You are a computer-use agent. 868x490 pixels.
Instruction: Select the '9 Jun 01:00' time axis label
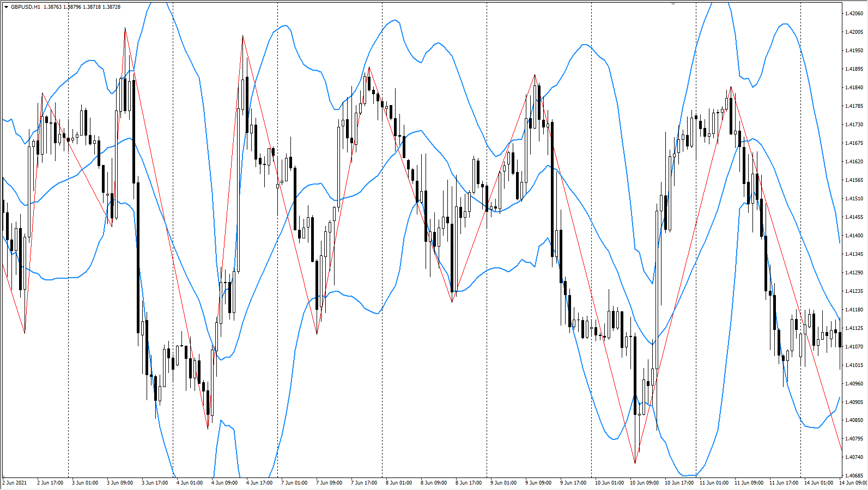click(x=503, y=483)
